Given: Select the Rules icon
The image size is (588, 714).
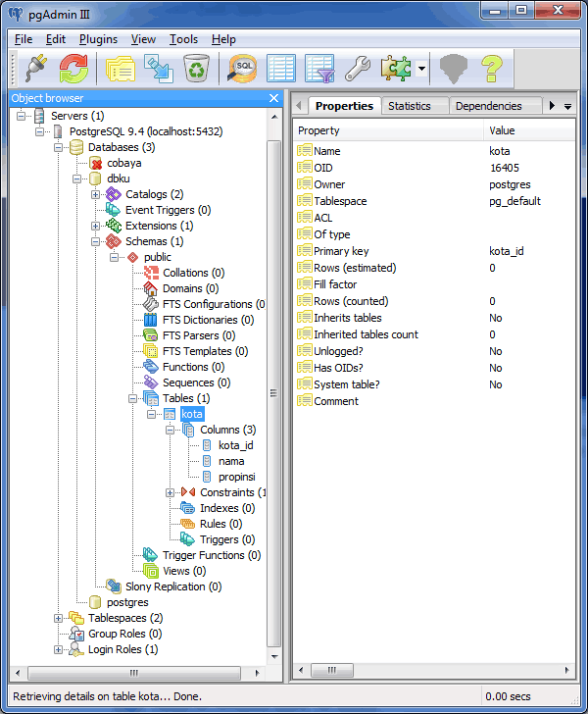Looking at the screenshot, I should tap(187, 524).
